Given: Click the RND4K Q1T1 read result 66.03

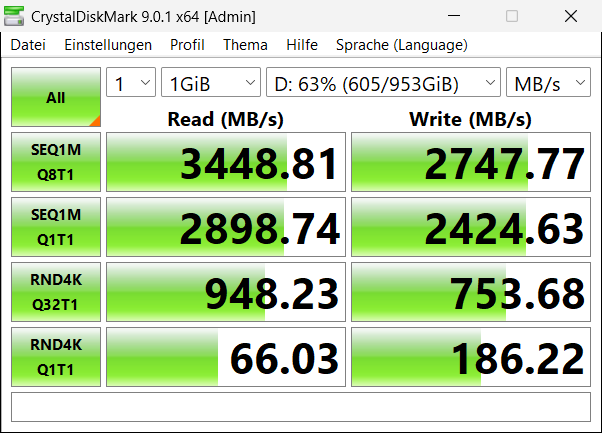Looking at the screenshot, I should [226, 357].
